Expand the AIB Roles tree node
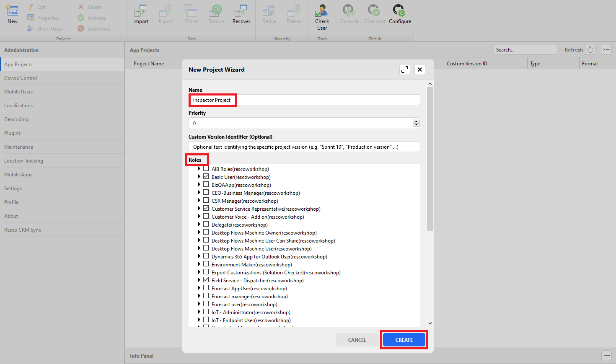This screenshot has height=364, width=616. pos(199,169)
